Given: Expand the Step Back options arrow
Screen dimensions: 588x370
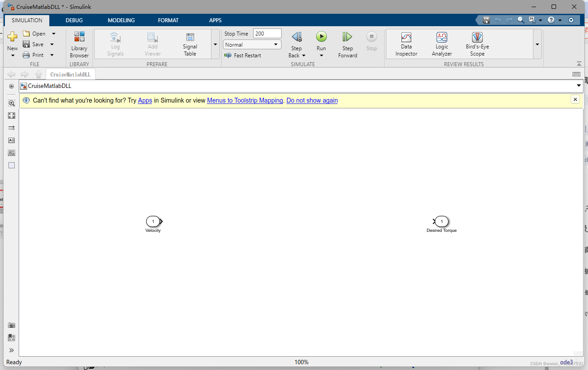Looking at the screenshot, I should (x=304, y=56).
